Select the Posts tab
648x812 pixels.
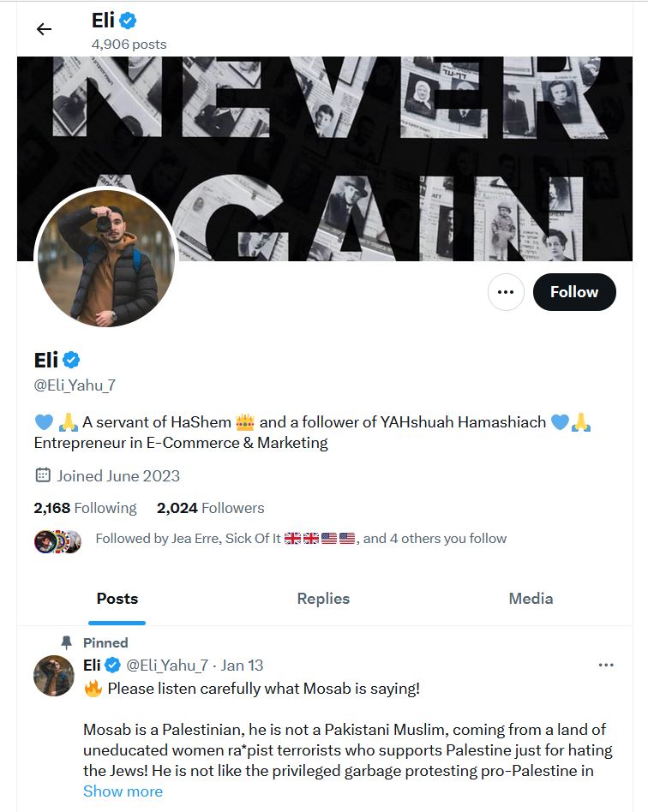pos(117,599)
